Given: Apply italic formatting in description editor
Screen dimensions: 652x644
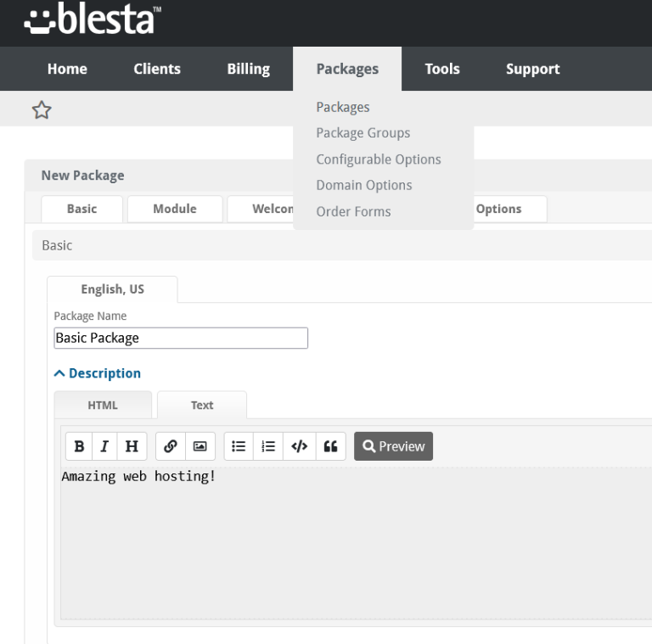Looking at the screenshot, I should click(104, 446).
